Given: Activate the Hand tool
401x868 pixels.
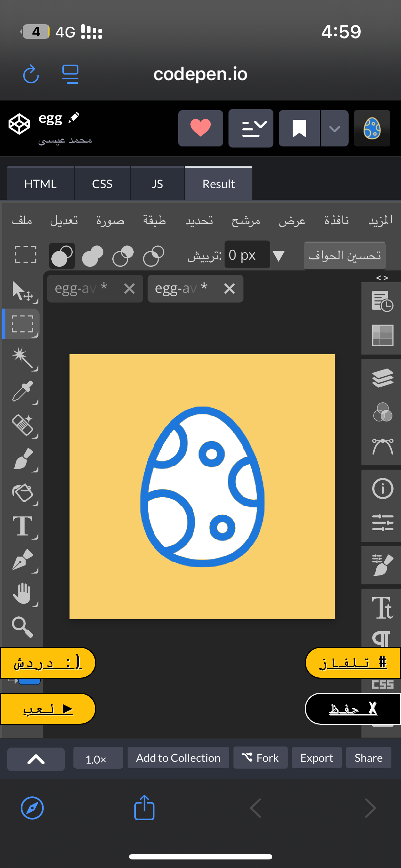Looking at the screenshot, I should tap(23, 594).
